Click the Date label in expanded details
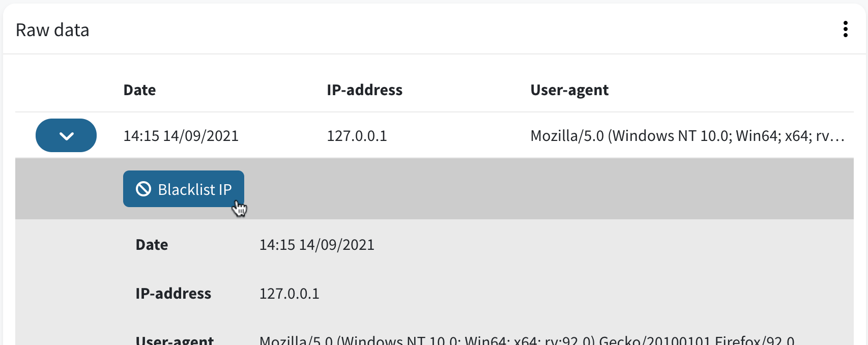868x345 pixels. [x=152, y=245]
